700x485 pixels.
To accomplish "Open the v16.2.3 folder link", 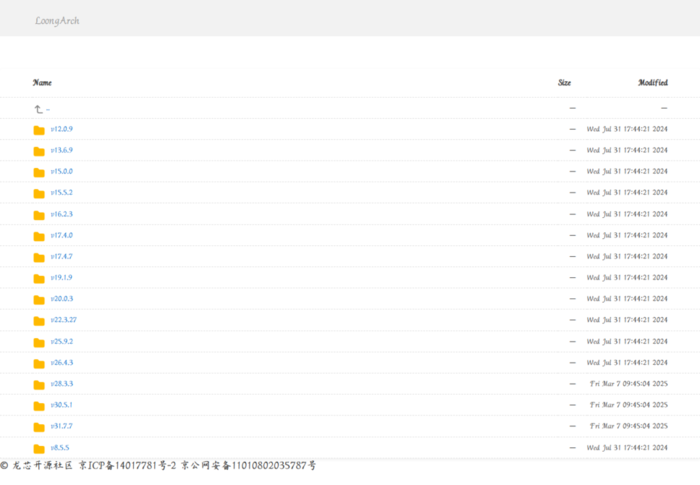I will (x=62, y=214).
